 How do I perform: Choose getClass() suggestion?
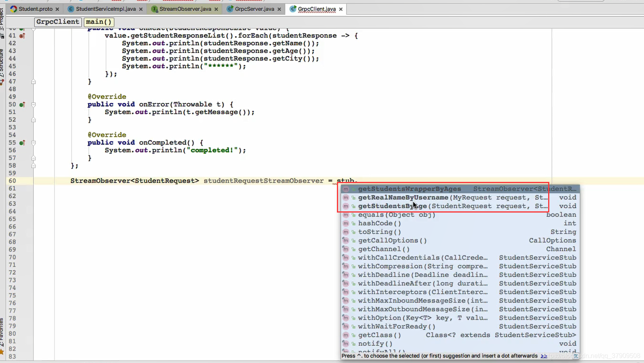(460, 335)
